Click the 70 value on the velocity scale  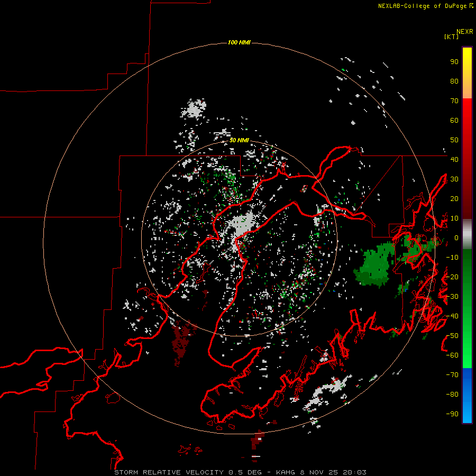tap(454, 101)
